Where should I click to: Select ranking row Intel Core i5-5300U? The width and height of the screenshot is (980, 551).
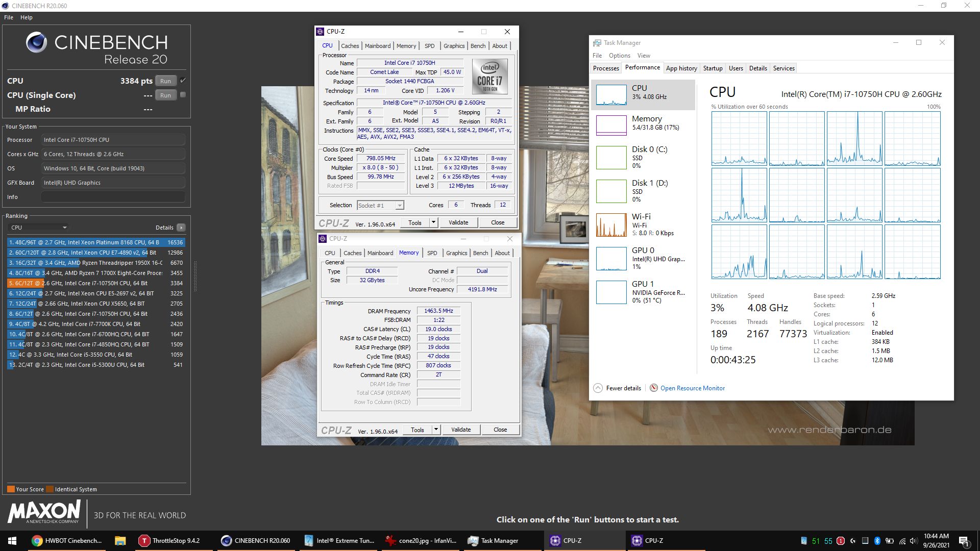click(96, 365)
